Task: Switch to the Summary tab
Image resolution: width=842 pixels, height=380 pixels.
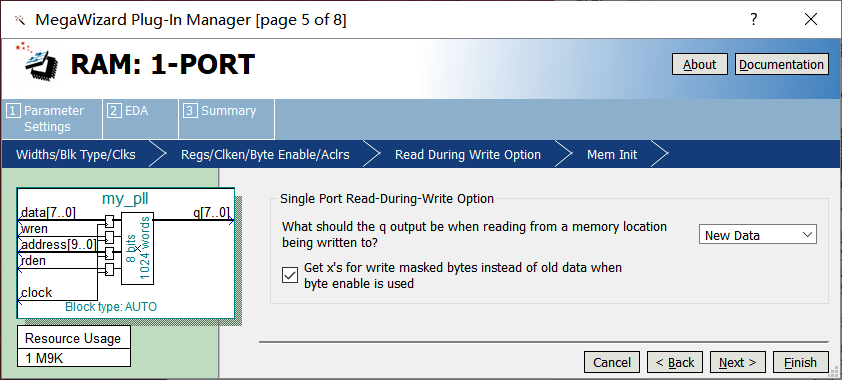Action: [x=226, y=119]
